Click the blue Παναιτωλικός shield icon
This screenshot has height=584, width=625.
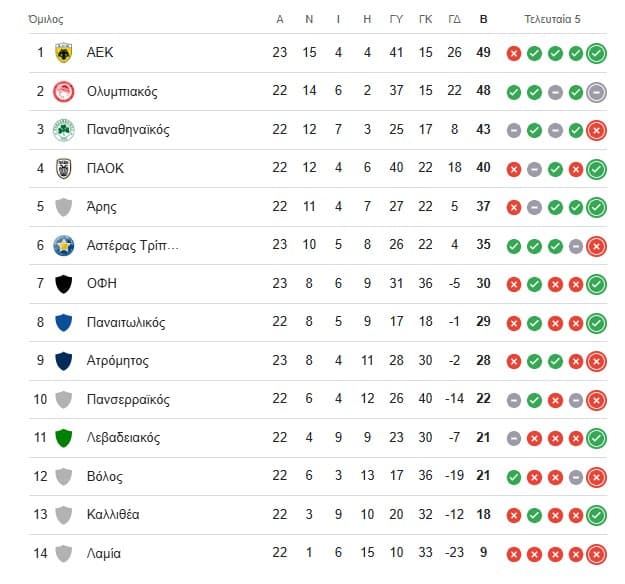click(64, 322)
